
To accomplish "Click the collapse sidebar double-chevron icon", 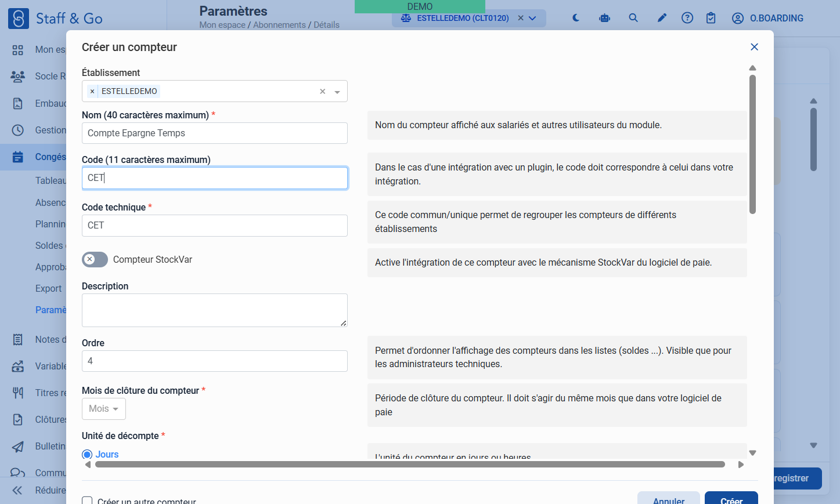I will pyautogui.click(x=17, y=490).
